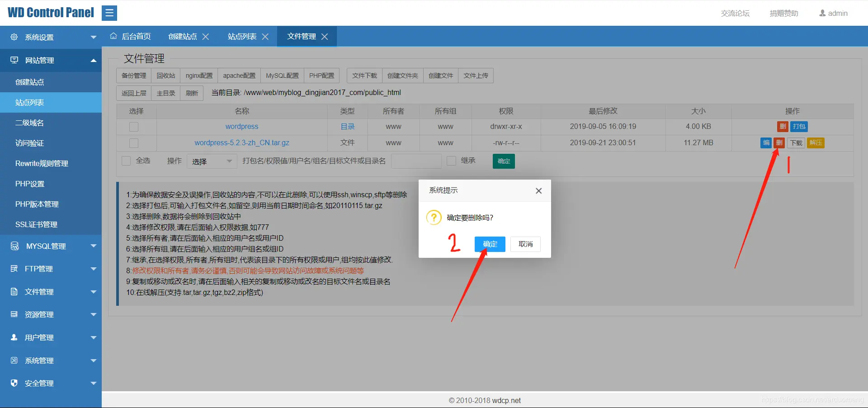Click 取消 in the delete confirmation dialog
The height and width of the screenshot is (408, 868).
pyautogui.click(x=525, y=244)
